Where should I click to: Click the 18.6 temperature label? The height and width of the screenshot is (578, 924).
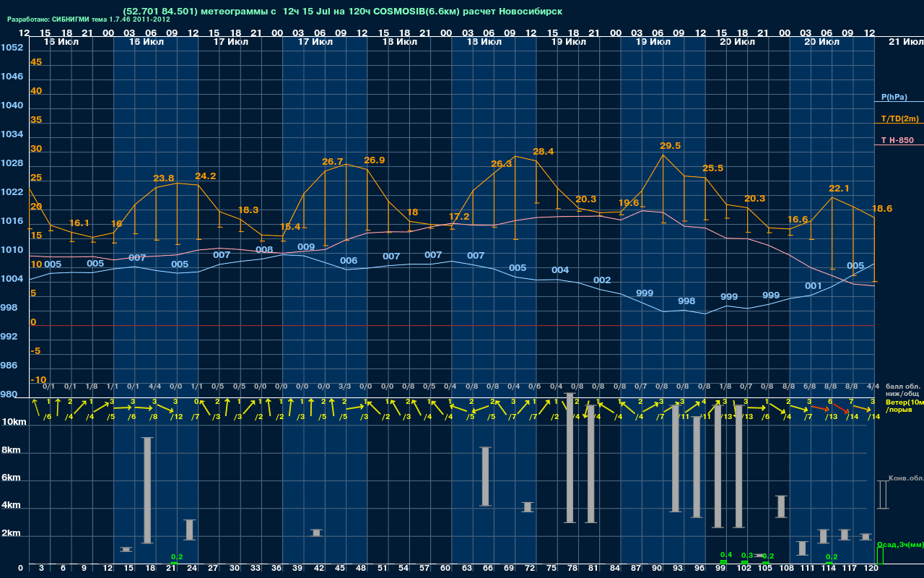882,209
